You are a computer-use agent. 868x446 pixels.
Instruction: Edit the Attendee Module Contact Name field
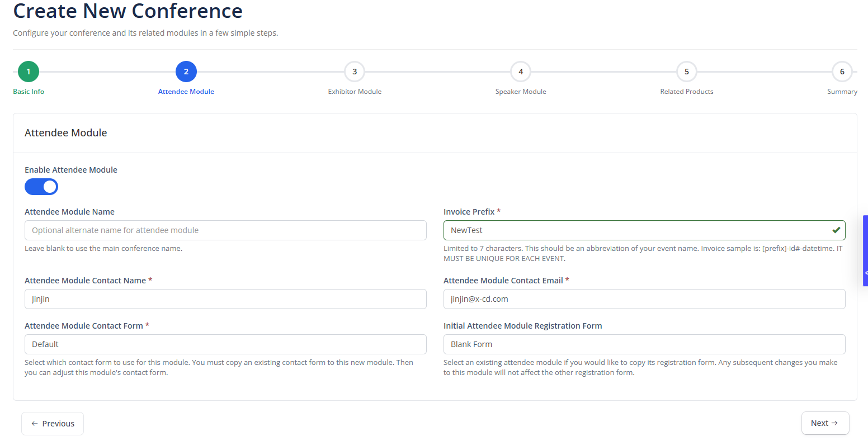(225, 299)
